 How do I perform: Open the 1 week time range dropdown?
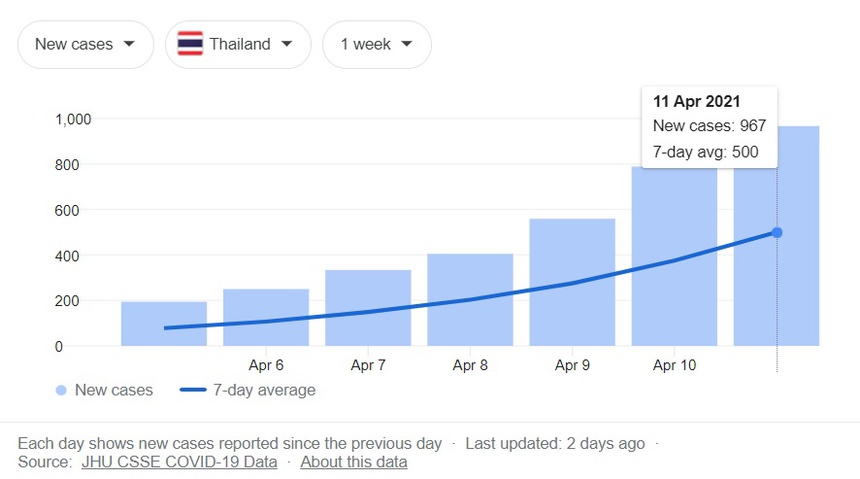(376, 44)
